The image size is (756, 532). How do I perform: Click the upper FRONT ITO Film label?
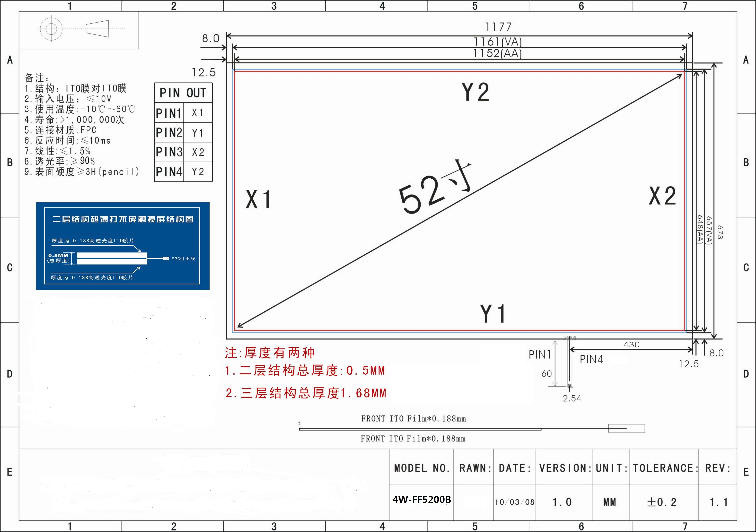click(x=413, y=419)
